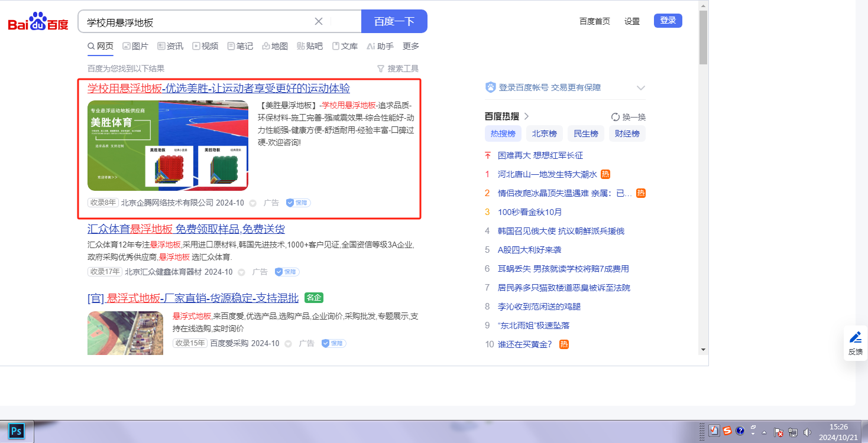The image size is (868, 443).
Task: Click the 美胜体育 ad thumbnail image
Action: 168,145
